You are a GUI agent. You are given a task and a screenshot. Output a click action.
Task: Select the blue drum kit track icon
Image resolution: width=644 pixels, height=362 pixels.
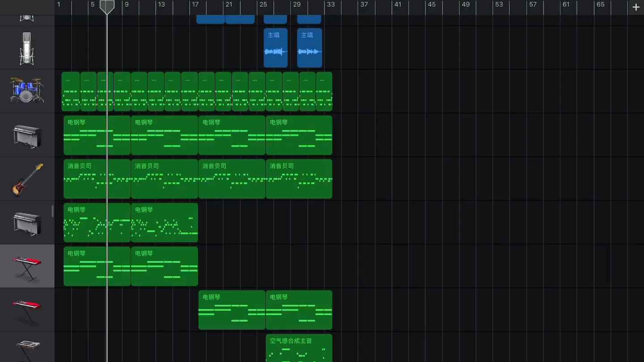[27, 90]
